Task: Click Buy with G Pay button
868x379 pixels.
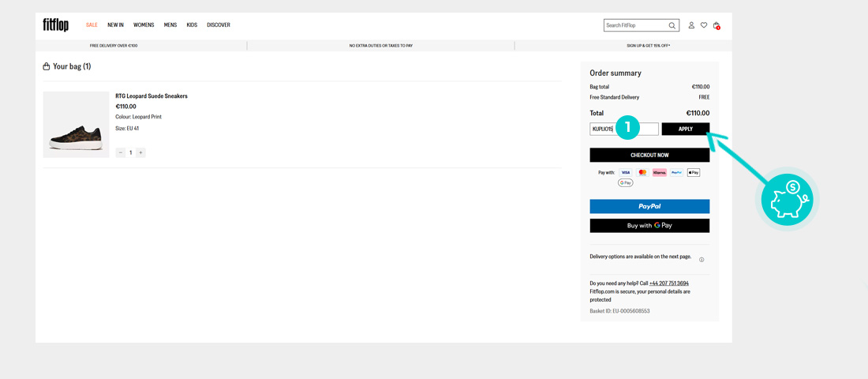Action: pyautogui.click(x=649, y=226)
